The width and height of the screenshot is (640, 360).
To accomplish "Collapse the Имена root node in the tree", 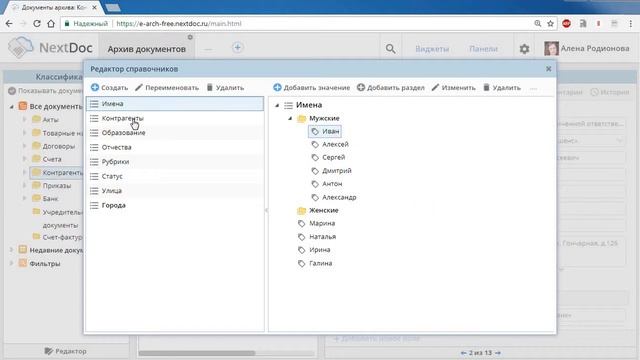I will coord(277,105).
